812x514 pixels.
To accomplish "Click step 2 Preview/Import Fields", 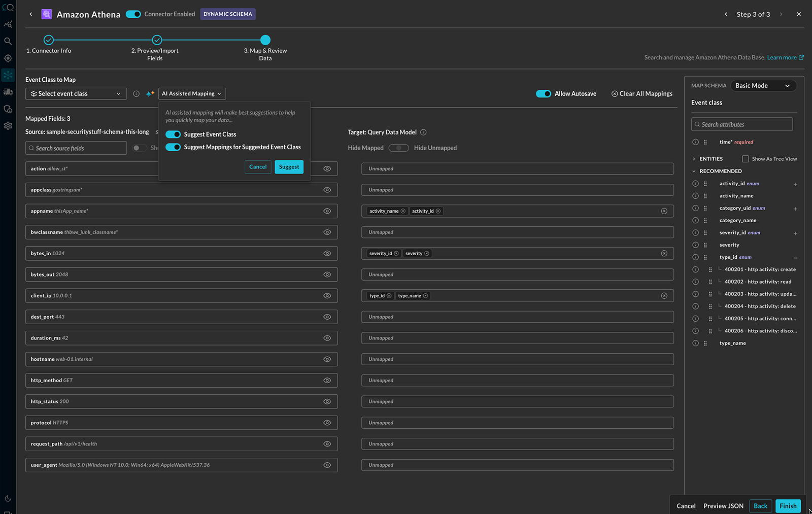I will point(157,40).
